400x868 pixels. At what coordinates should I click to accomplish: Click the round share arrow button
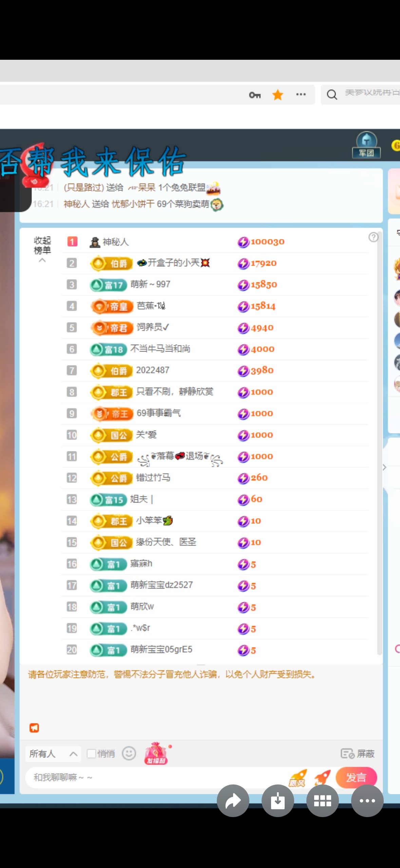coord(233,801)
